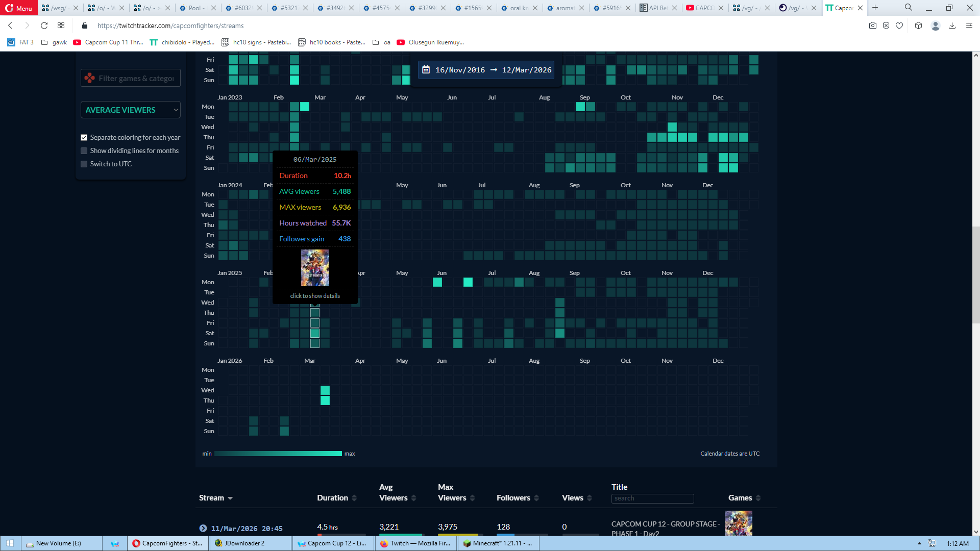Click the calendar icon in date range

pyautogui.click(x=426, y=70)
